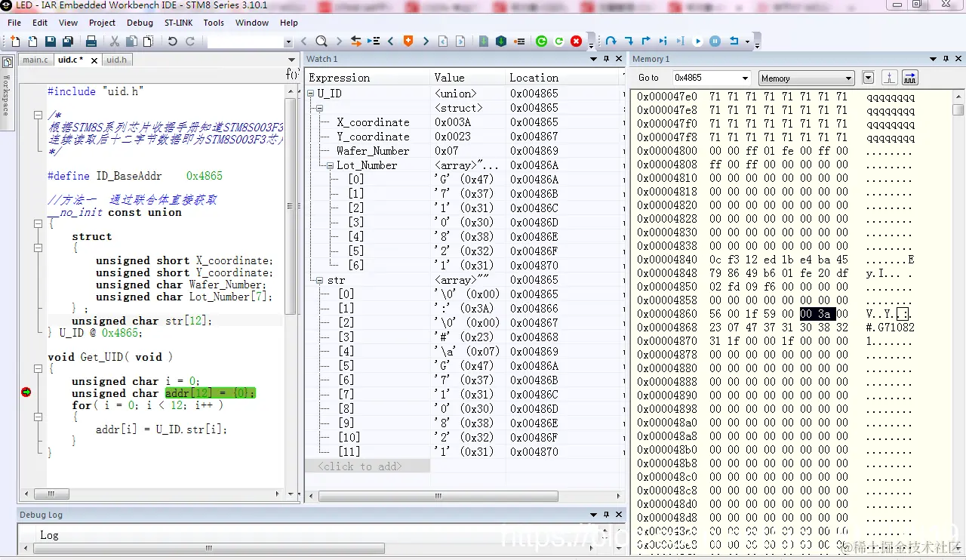
Task: Undo the last edit
Action: (x=172, y=42)
